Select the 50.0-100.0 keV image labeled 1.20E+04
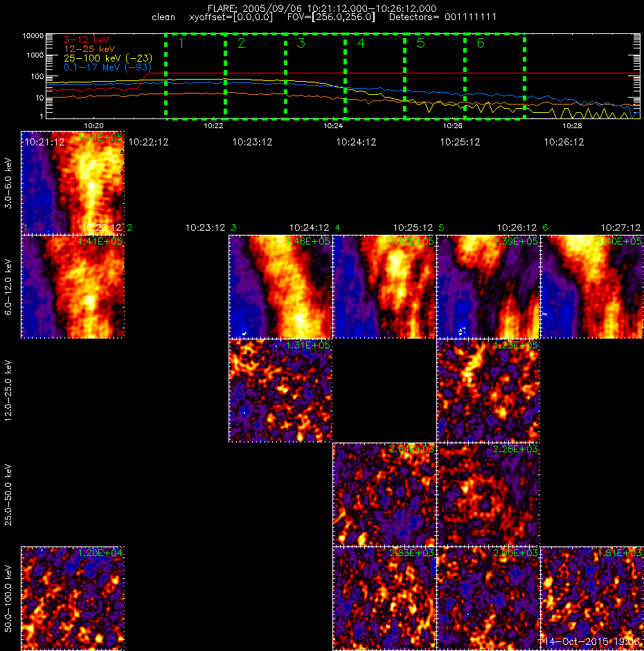Viewport: 644px width, 651px height. [x=73, y=598]
